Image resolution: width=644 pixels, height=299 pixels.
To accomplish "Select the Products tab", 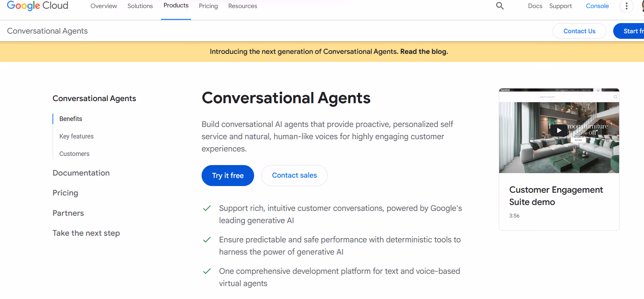I will [x=176, y=6].
